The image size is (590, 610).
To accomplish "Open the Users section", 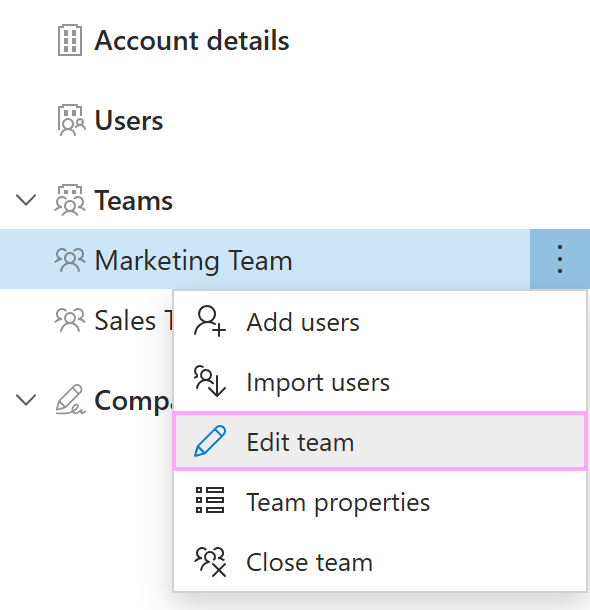I will (129, 121).
